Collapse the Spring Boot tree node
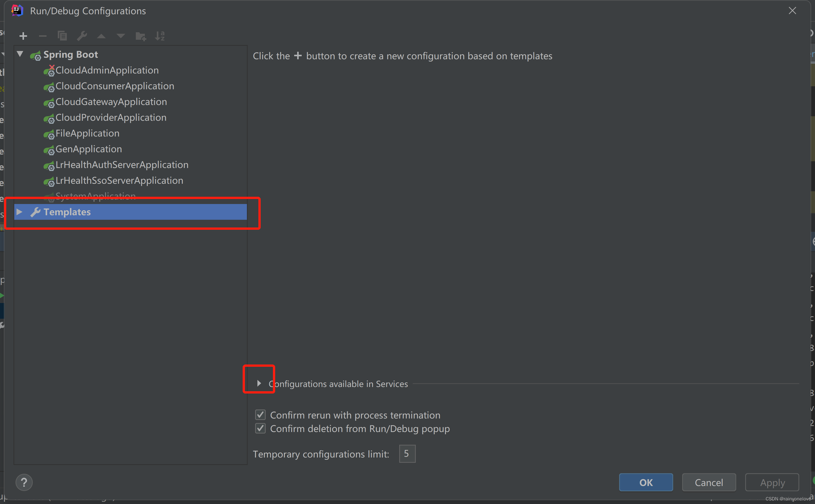This screenshot has width=815, height=504. tap(20, 54)
